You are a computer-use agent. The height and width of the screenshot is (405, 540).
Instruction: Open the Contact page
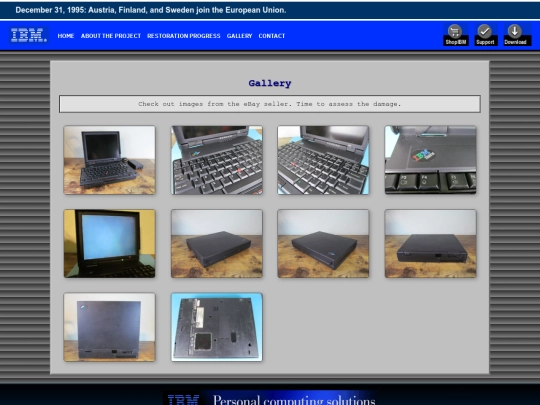point(272,36)
